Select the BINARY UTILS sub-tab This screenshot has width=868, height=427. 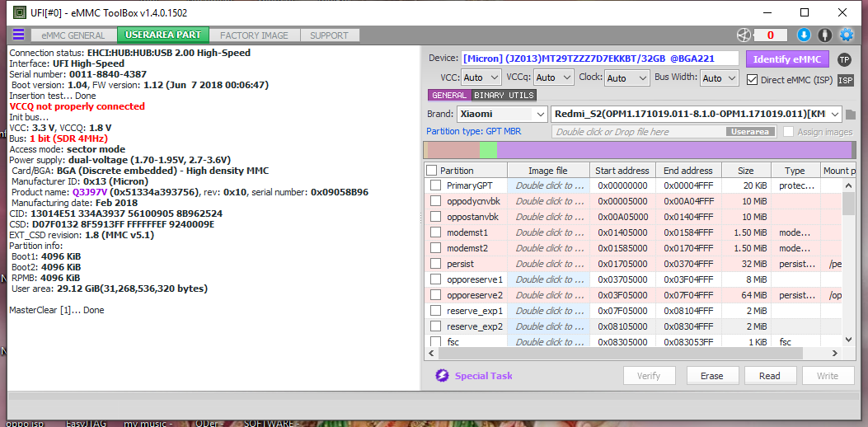[x=504, y=96]
